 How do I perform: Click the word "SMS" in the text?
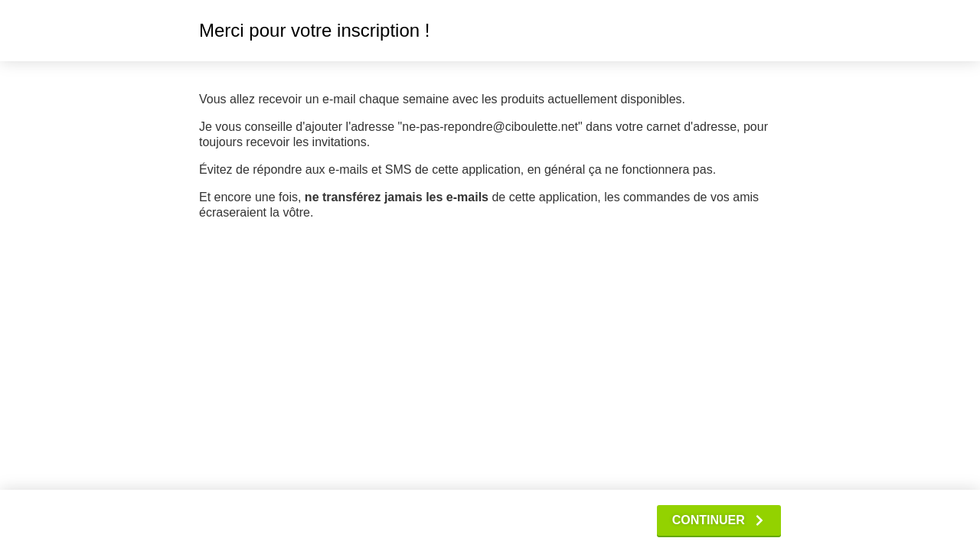point(398,170)
